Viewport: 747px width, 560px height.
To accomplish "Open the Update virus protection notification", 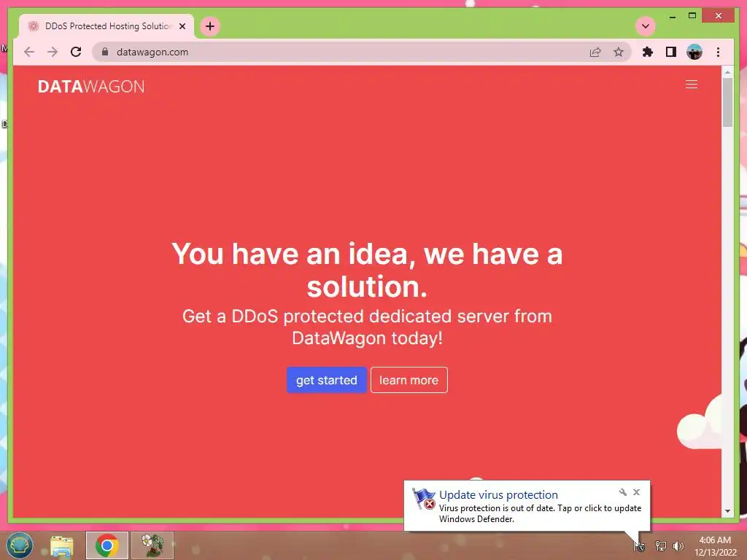I will 527,506.
